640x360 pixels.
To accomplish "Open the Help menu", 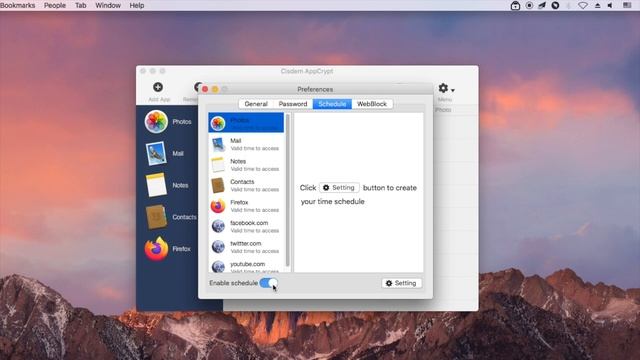I will [137, 5].
